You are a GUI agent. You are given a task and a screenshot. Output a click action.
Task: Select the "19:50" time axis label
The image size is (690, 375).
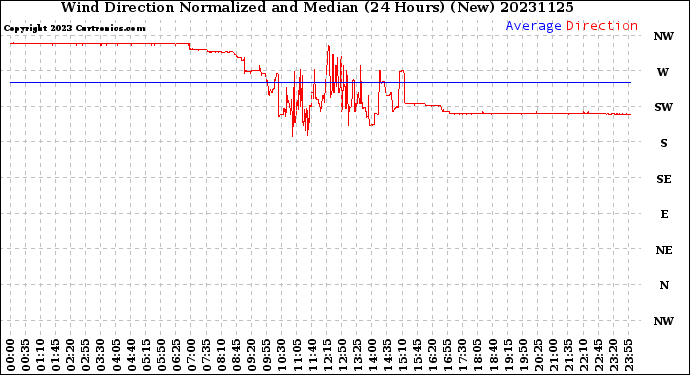[x=522, y=355]
